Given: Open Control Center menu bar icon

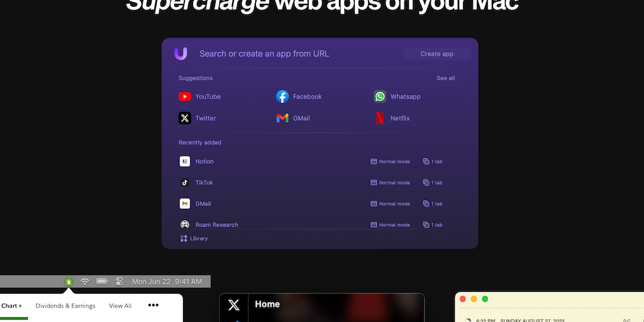Looking at the screenshot, I should click(119, 282).
